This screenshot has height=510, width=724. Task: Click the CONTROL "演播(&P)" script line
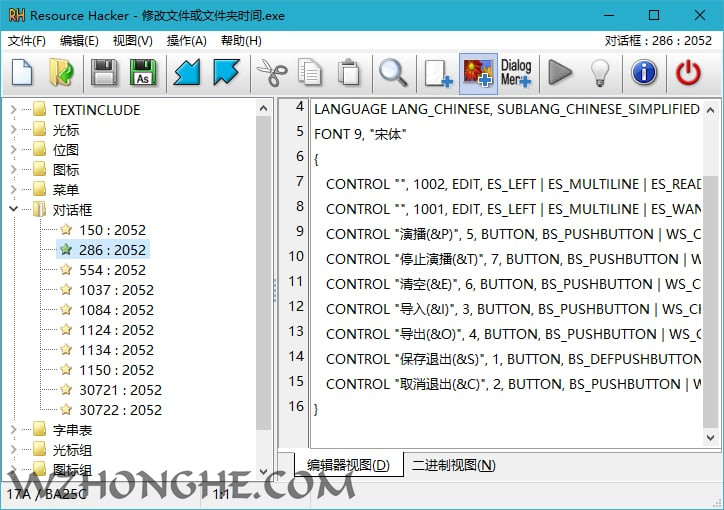[x=513, y=234]
